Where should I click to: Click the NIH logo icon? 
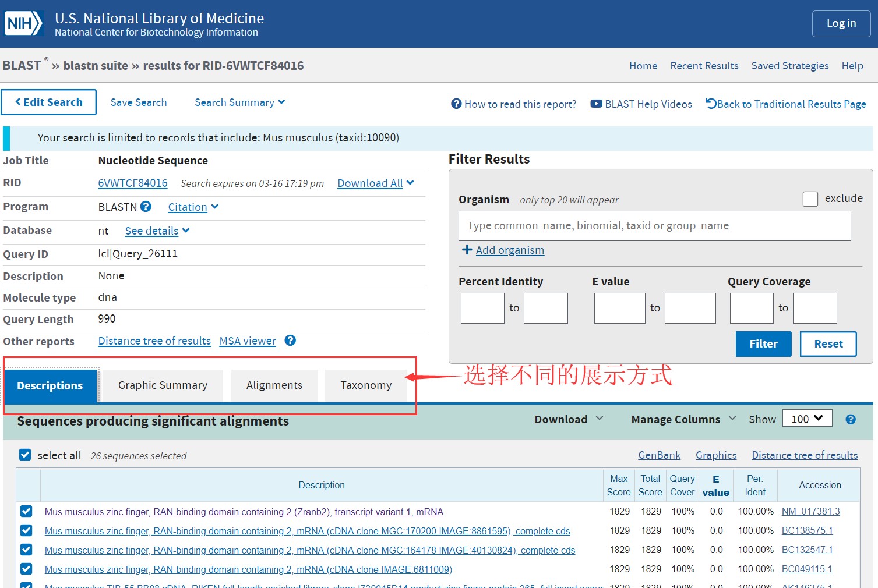pos(22,22)
